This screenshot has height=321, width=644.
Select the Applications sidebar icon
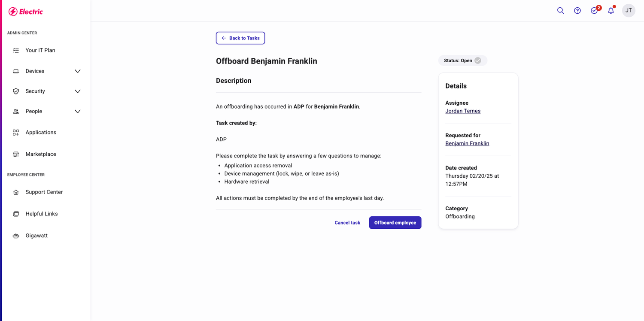pos(15,132)
